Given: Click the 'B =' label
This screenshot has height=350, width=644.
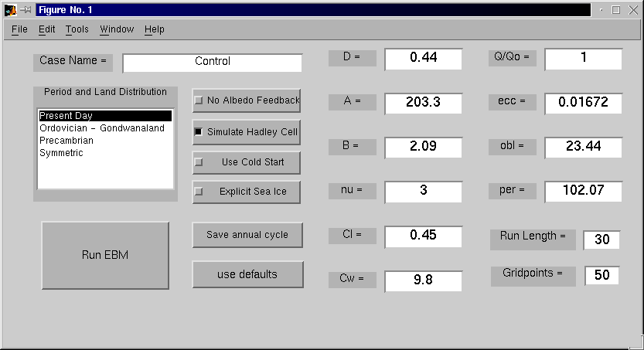Looking at the screenshot, I should tap(353, 147).
